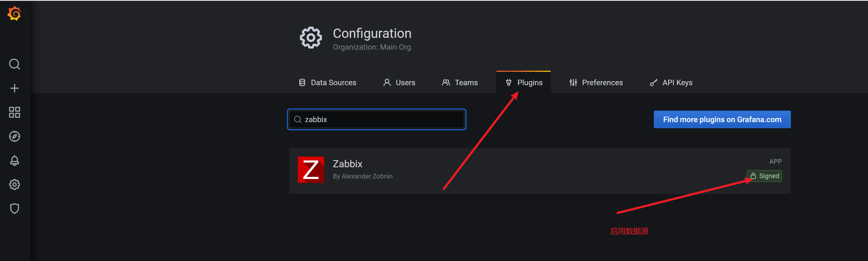
Task: Open the Create plus menu icon
Action: tap(14, 88)
